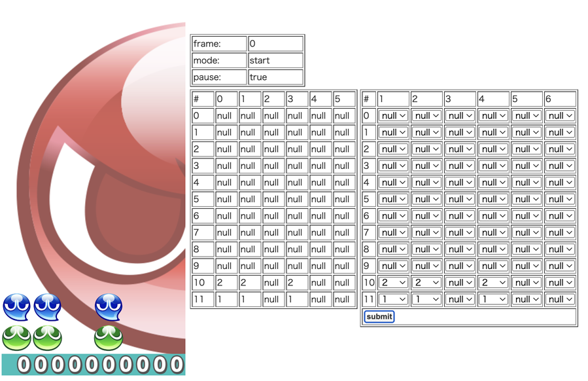Click the first green puyo in bottom row
The height and width of the screenshot is (381, 588).
pos(16,338)
